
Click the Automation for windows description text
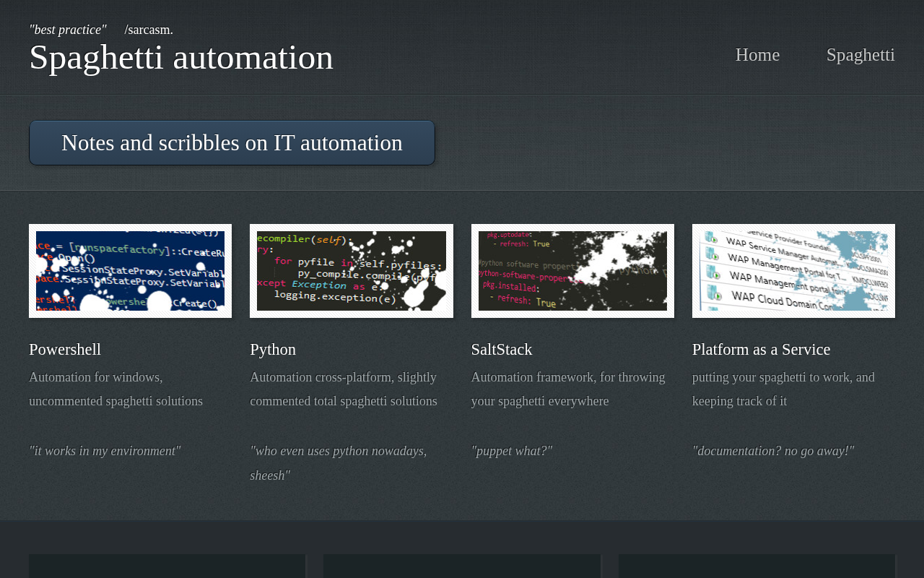116,389
